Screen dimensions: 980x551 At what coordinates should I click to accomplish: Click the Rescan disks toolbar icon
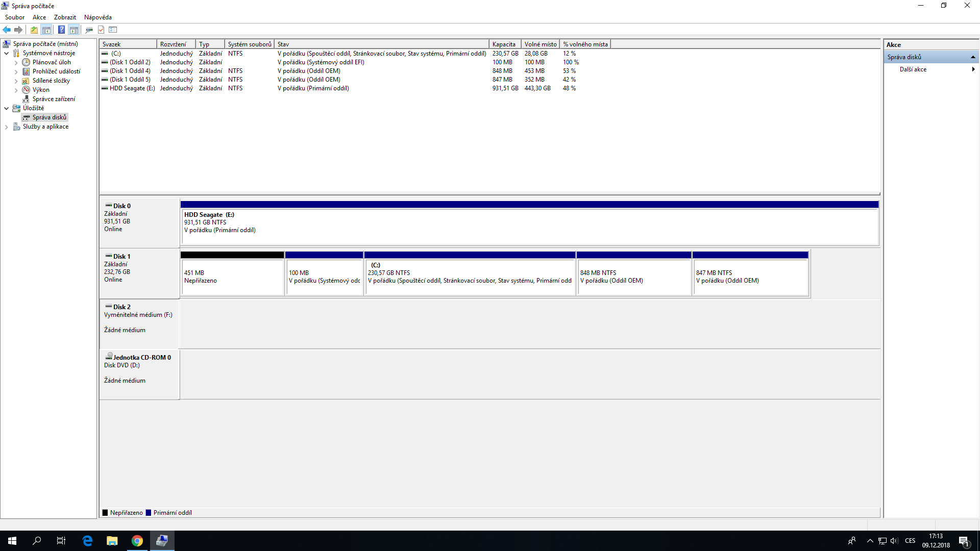pos(89,30)
